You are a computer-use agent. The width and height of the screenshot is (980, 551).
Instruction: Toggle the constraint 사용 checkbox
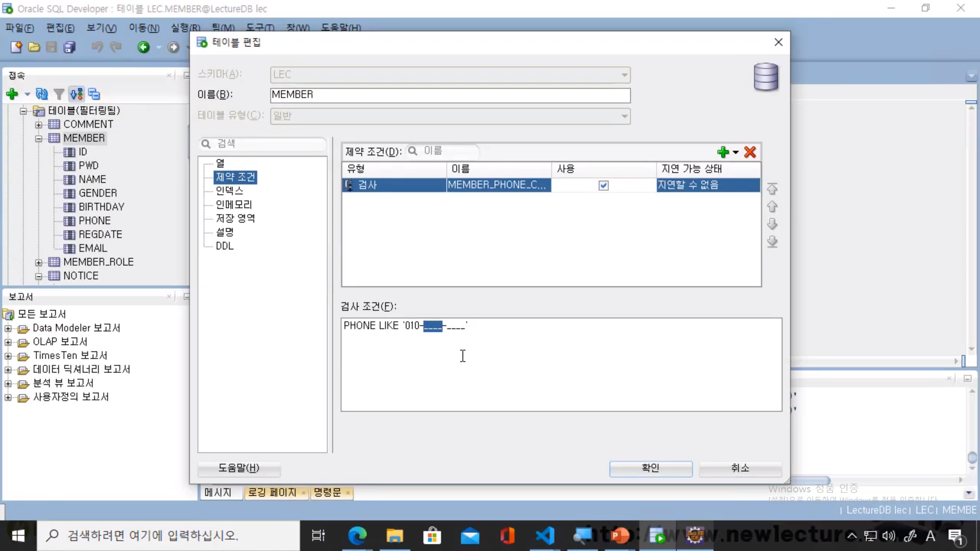pos(603,185)
